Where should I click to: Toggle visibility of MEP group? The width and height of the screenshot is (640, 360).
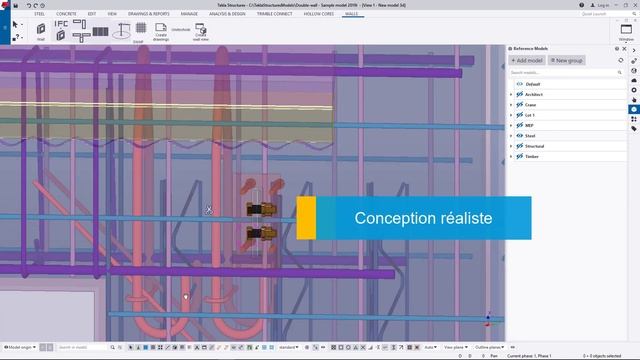tap(520, 125)
